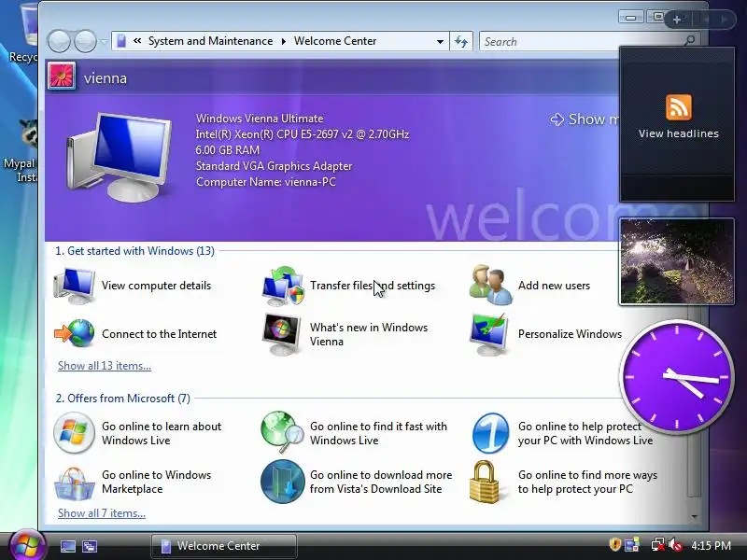Click Offers from Microsoft section header
The image size is (747, 560).
pos(123,399)
